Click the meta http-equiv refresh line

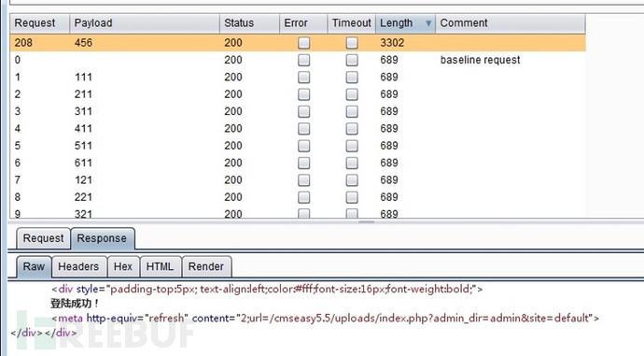pyautogui.click(x=326, y=319)
